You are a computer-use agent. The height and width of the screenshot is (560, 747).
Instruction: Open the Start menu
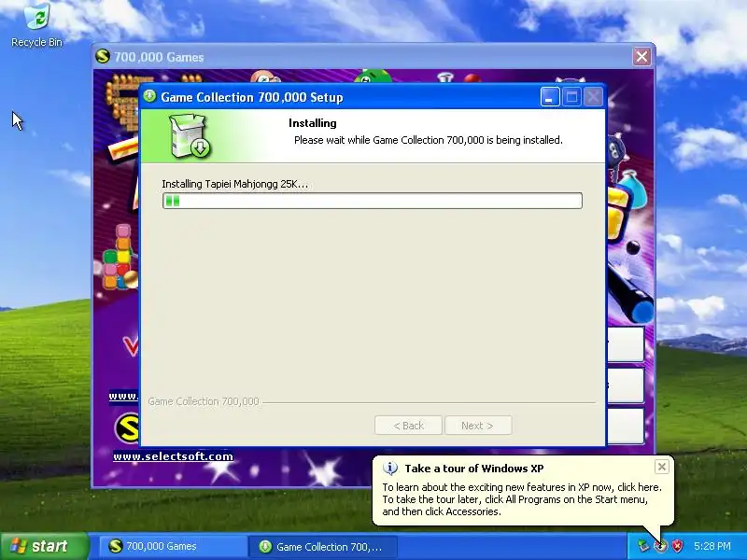tap(44, 546)
